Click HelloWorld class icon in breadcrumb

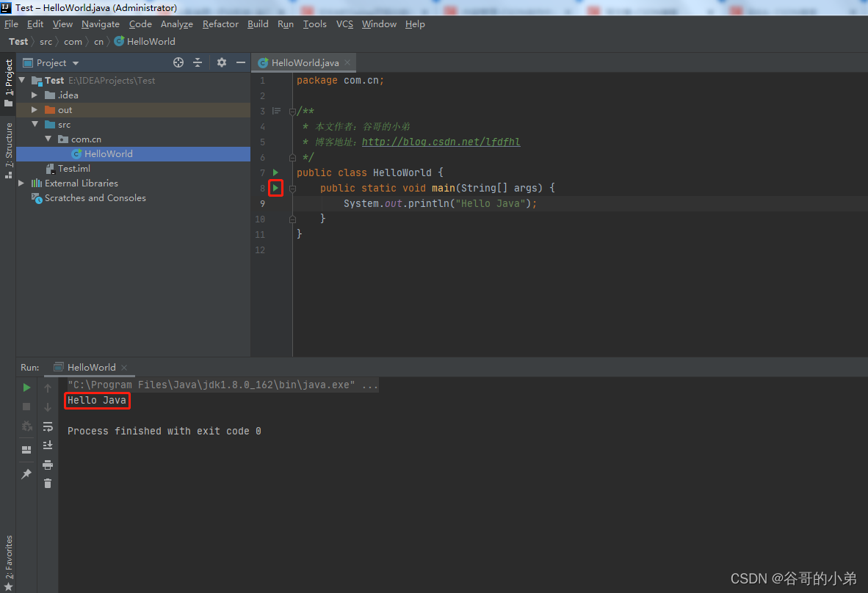119,42
